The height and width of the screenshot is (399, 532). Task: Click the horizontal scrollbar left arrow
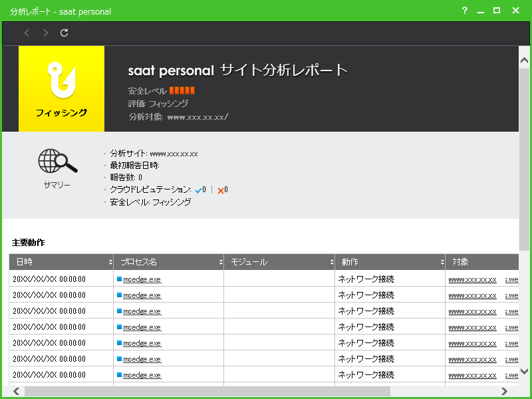point(16,391)
